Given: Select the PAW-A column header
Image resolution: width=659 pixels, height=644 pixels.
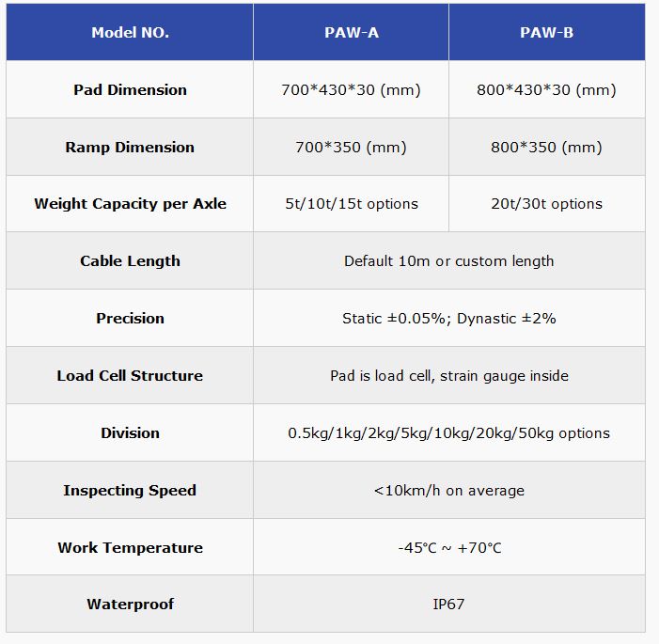Looking at the screenshot, I should tap(351, 32).
